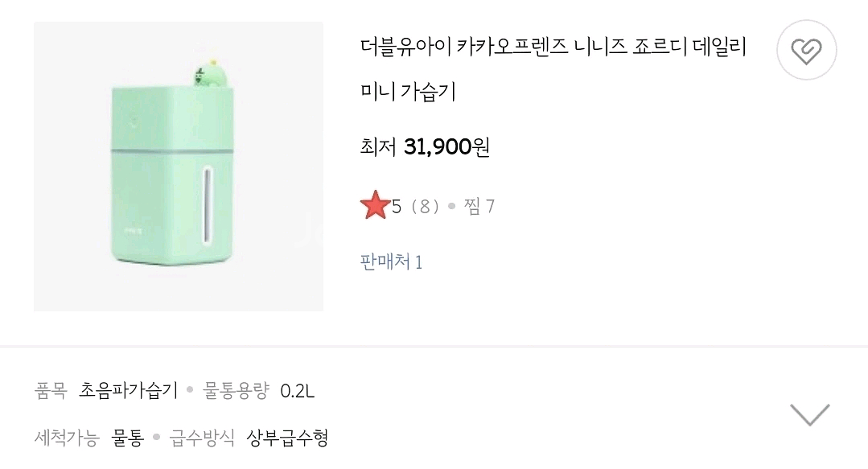Open the 판매처 1 sellers link
Viewport: 868px width, 469px height.
point(391,261)
